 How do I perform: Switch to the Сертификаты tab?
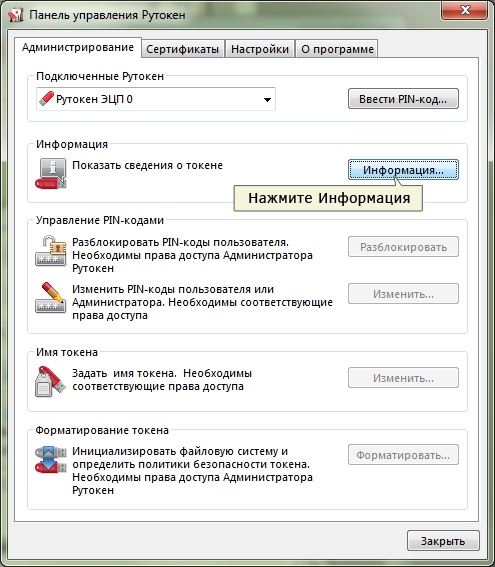(x=183, y=49)
